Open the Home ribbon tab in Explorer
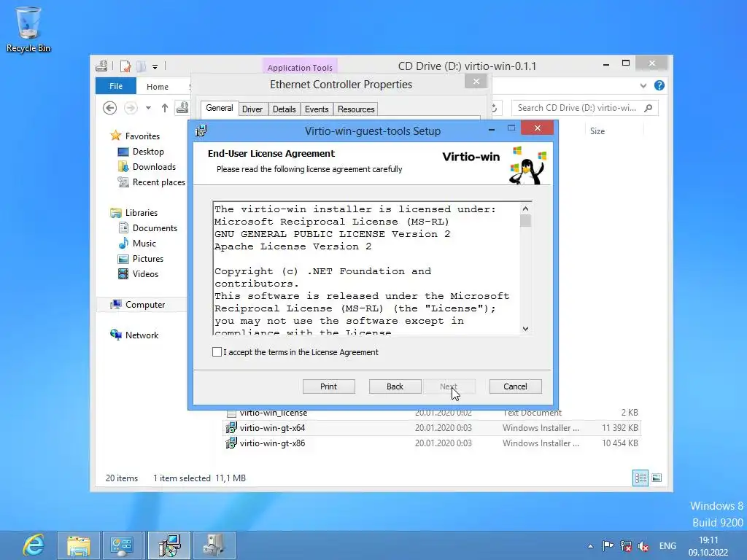This screenshot has height=560, width=747. click(158, 87)
